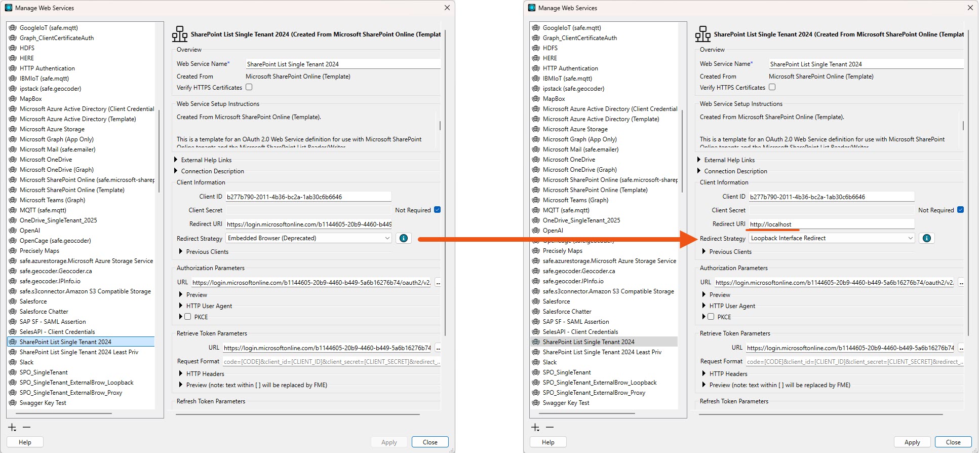Click the Close button in right window
Image resolution: width=980 pixels, height=453 pixels.
click(x=953, y=442)
